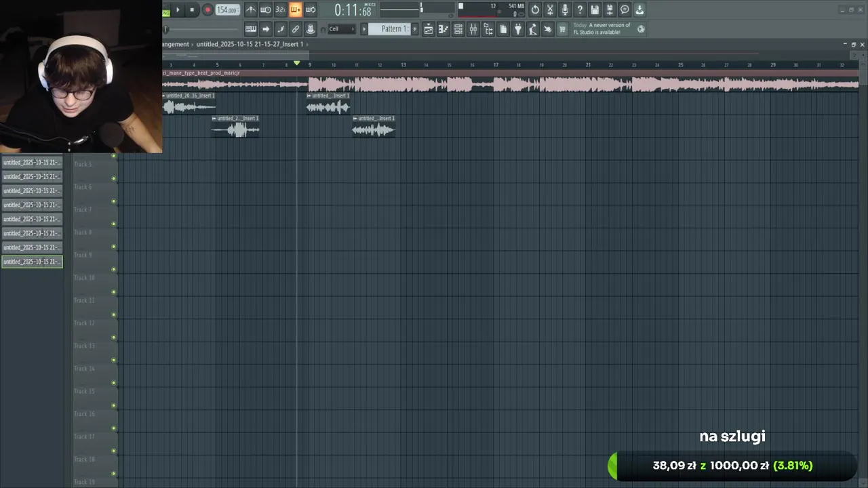The width and height of the screenshot is (868, 488).
Task: Open help with the question mark icon
Action: coord(580,9)
